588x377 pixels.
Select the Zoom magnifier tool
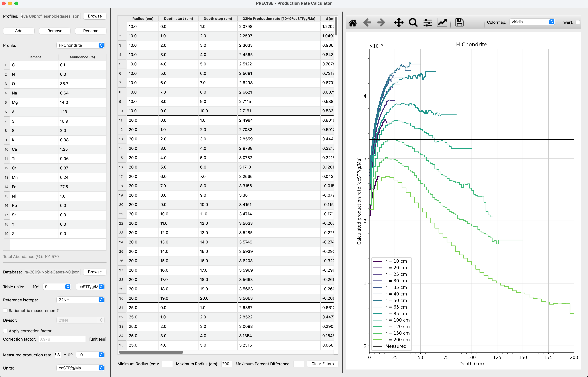click(x=413, y=22)
